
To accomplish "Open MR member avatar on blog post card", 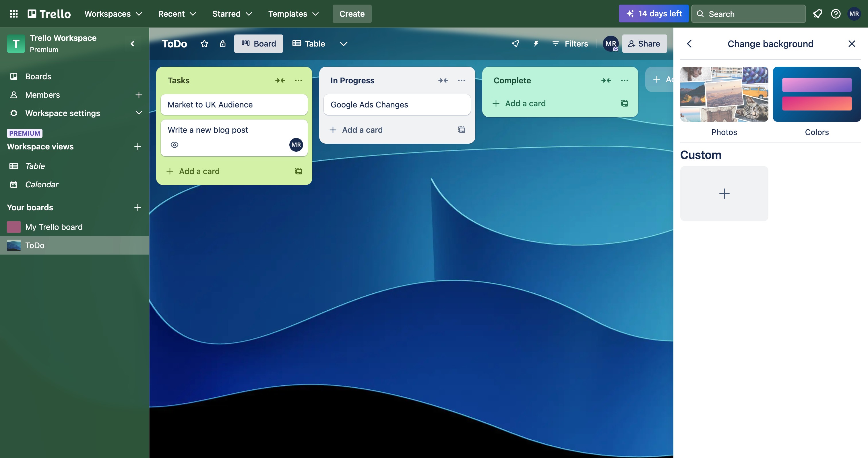I will pyautogui.click(x=296, y=145).
